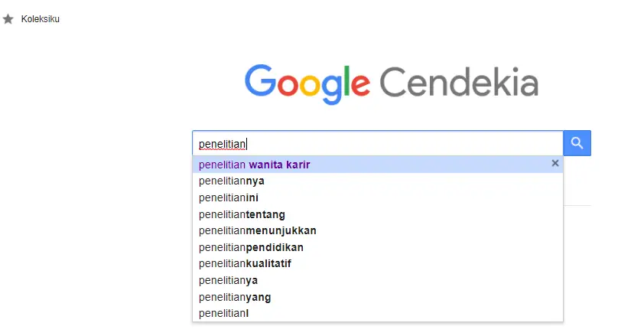The width and height of the screenshot is (644, 336).
Task: Click the typed word 'penelitian' in search box
Action: tap(222, 144)
